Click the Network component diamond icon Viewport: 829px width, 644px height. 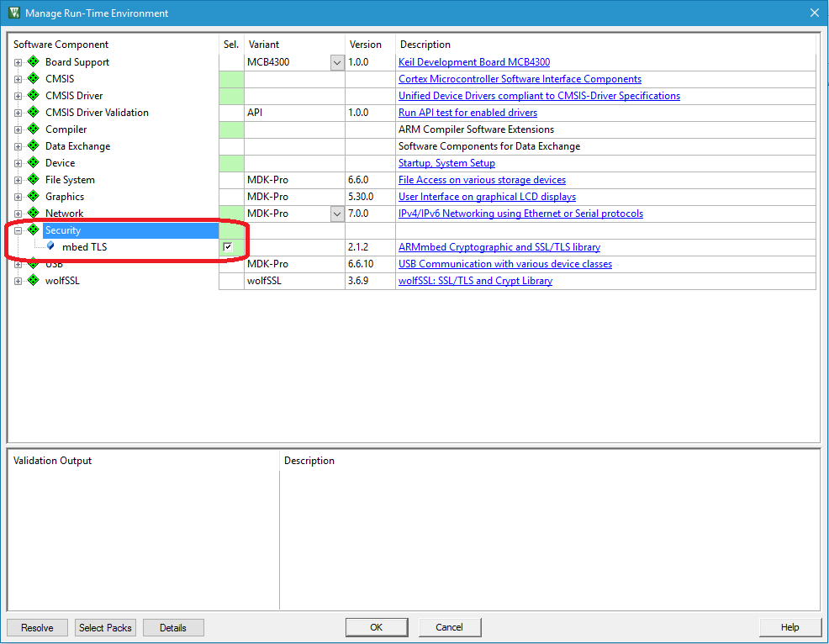coord(33,213)
